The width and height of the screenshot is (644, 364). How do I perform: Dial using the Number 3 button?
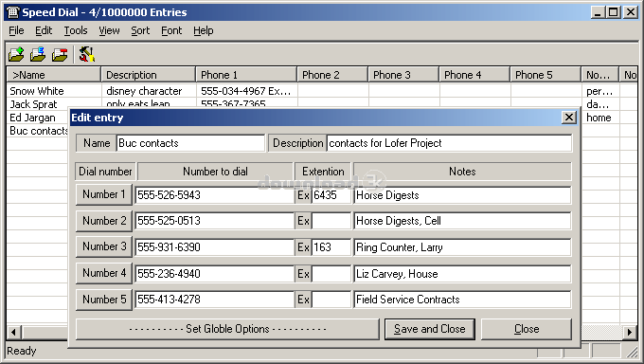[104, 246]
